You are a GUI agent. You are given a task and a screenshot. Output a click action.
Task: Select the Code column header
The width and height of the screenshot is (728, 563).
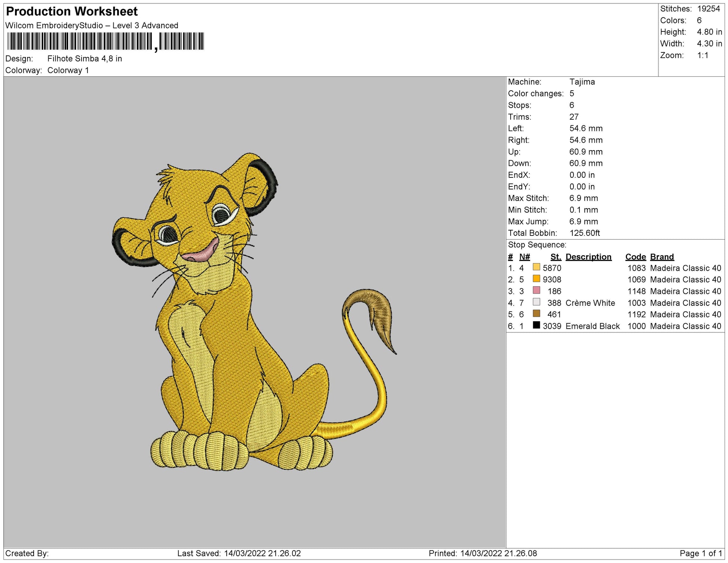pyautogui.click(x=635, y=257)
